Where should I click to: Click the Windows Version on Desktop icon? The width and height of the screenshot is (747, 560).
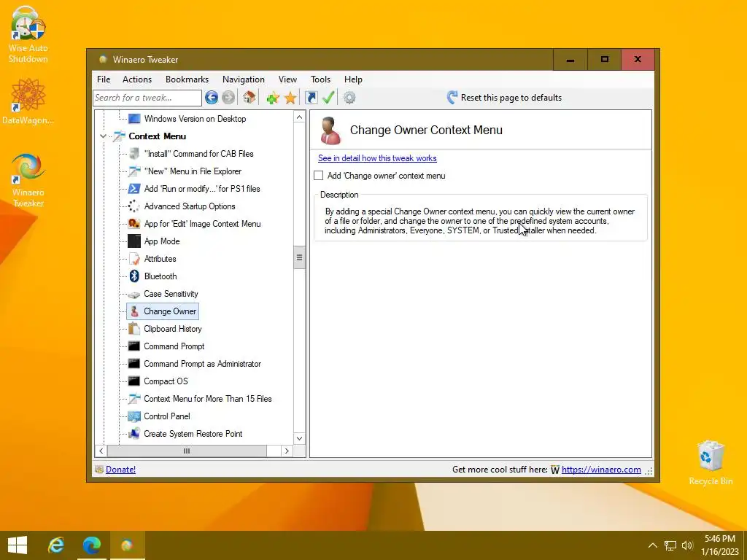[x=134, y=119]
